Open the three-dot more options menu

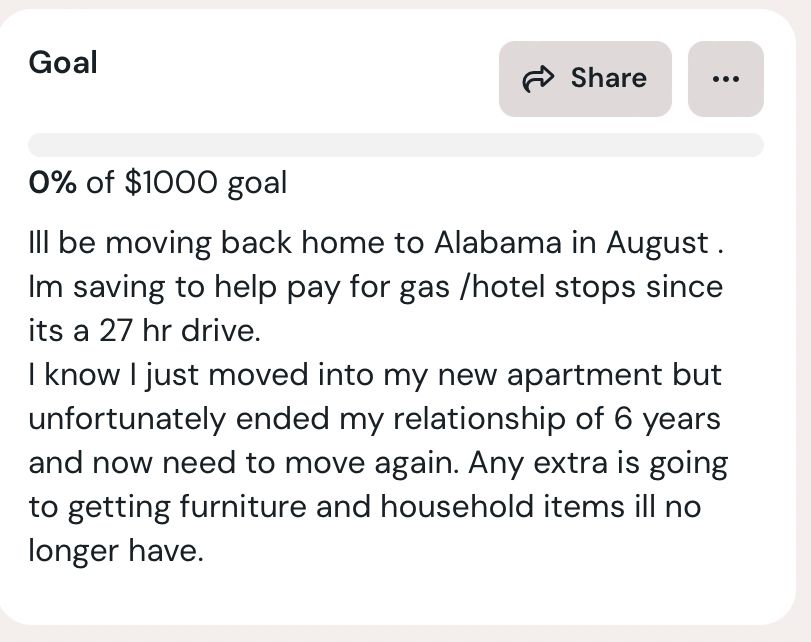[x=726, y=79]
